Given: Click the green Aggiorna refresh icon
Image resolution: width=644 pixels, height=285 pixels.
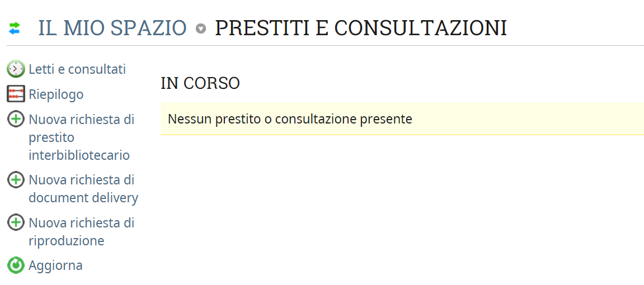Looking at the screenshot, I should coord(16,265).
